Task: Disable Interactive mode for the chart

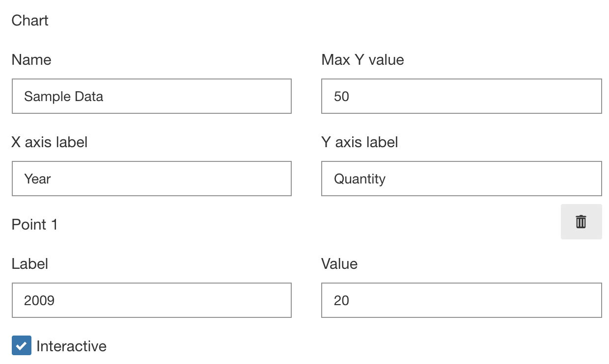Action: [x=21, y=346]
